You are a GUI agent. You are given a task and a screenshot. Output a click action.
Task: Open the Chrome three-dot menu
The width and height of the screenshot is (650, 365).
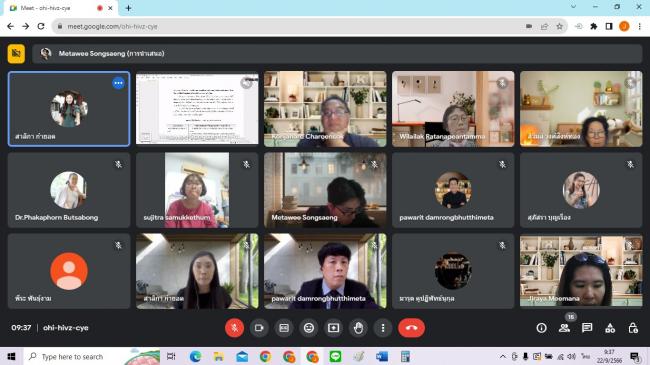pyautogui.click(x=640, y=26)
